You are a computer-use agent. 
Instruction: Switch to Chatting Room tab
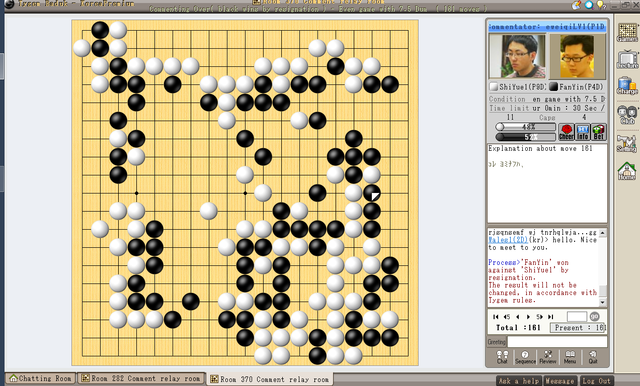pyautogui.click(x=40, y=378)
